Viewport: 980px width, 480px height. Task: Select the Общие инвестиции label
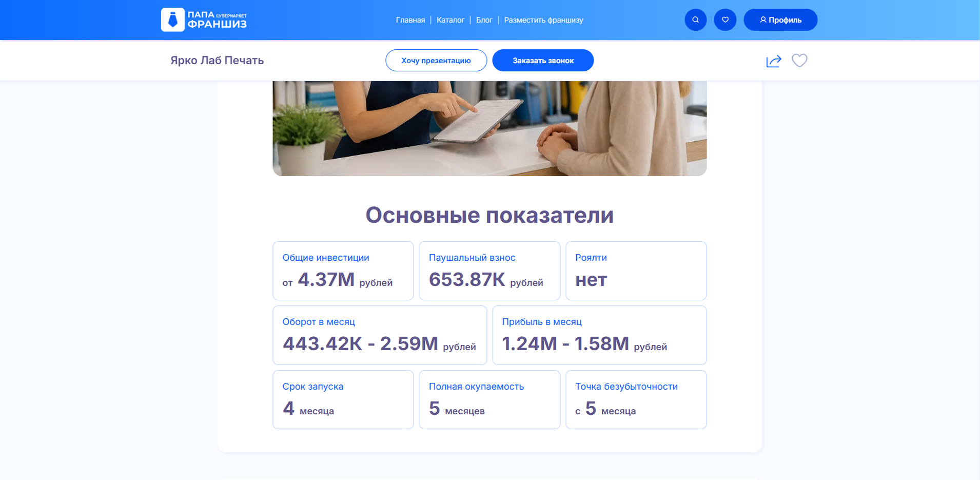point(326,258)
